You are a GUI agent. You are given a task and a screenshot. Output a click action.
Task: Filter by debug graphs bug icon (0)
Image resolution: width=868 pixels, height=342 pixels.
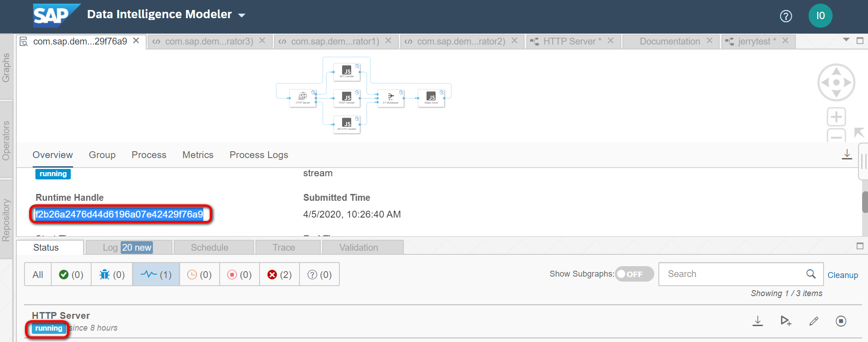coord(112,274)
